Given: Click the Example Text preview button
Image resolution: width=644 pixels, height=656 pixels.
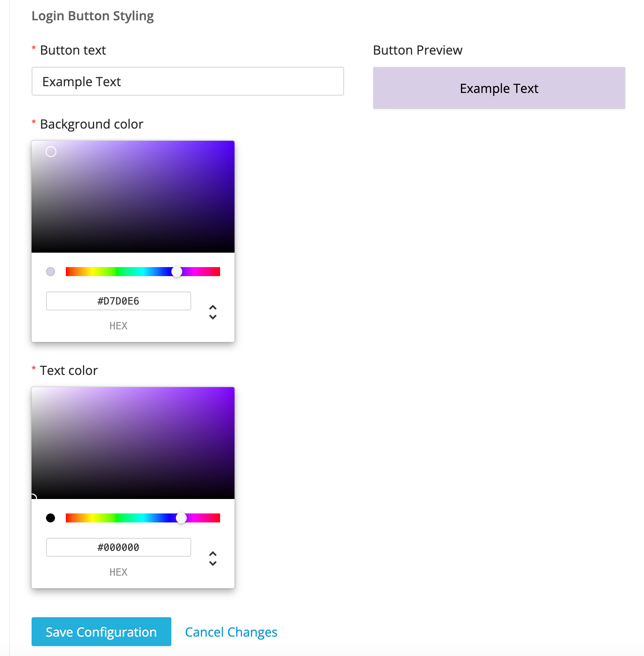Looking at the screenshot, I should [x=499, y=88].
